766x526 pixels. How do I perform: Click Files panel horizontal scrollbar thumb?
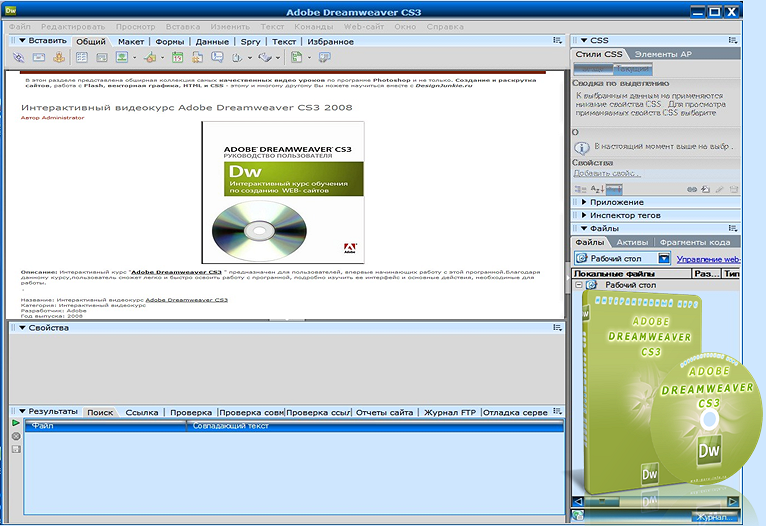click(602, 502)
